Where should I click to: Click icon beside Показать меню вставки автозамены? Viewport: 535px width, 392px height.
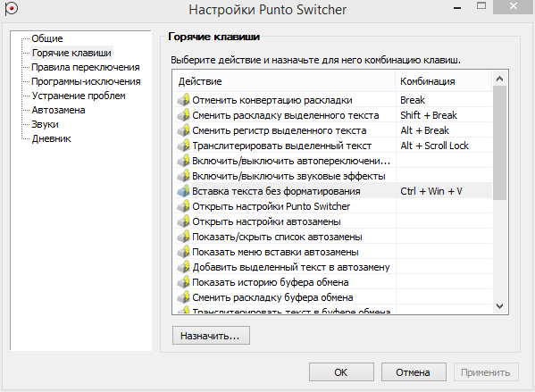tap(183, 252)
